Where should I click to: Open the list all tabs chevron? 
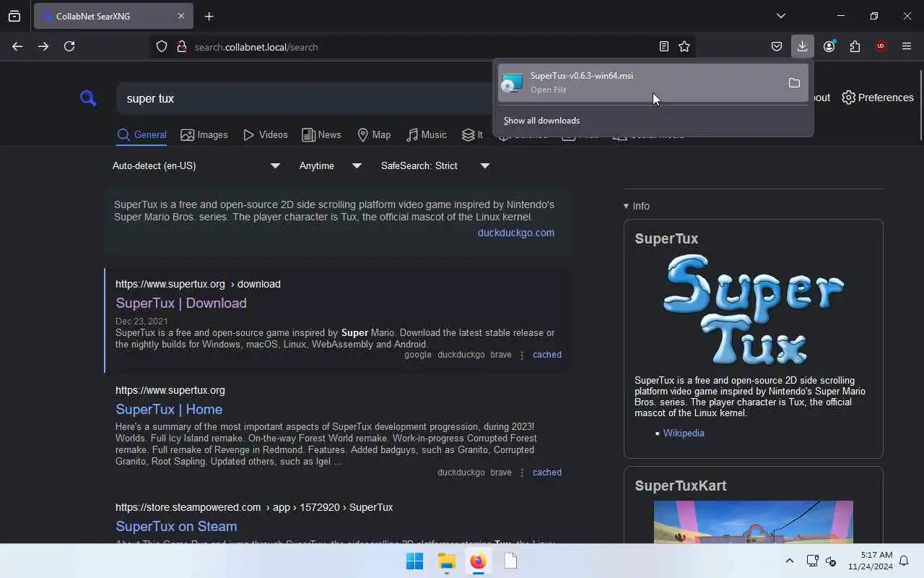click(x=780, y=16)
